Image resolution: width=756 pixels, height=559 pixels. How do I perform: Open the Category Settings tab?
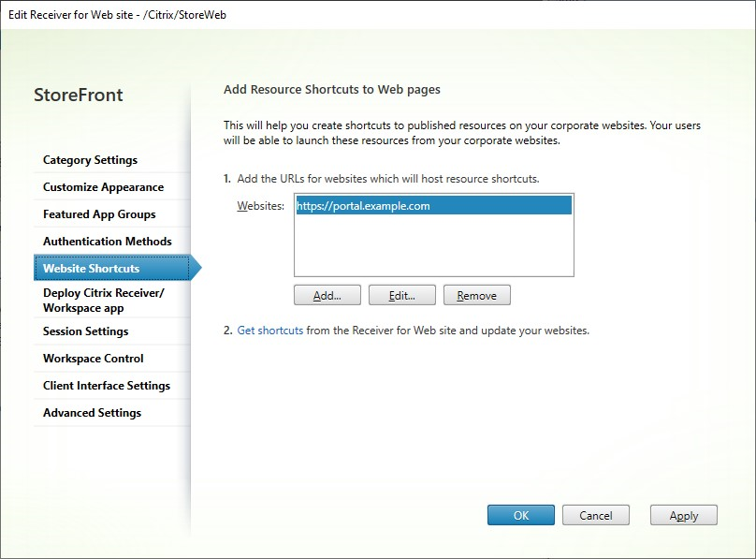point(90,160)
